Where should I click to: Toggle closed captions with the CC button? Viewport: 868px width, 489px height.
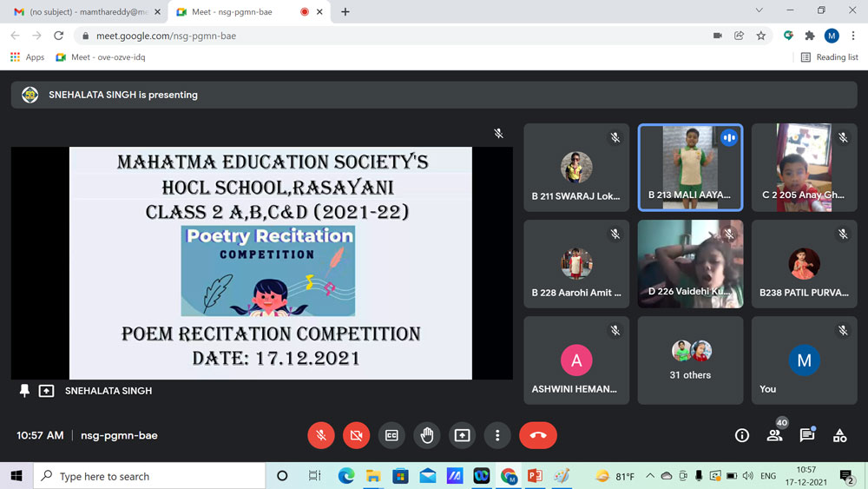pyautogui.click(x=391, y=435)
